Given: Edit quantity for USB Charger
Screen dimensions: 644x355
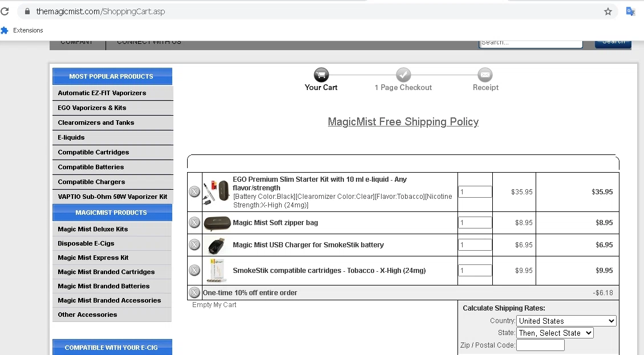Looking at the screenshot, I should (475, 244).
